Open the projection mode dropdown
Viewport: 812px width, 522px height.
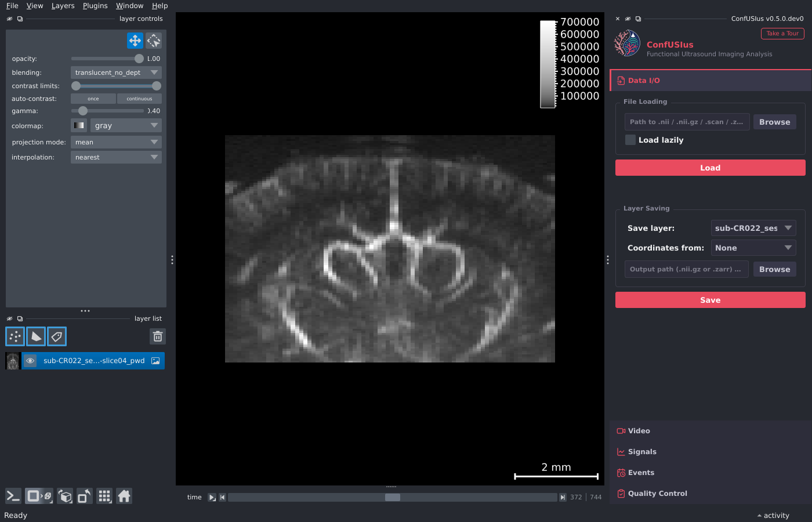tap(116, 142)
